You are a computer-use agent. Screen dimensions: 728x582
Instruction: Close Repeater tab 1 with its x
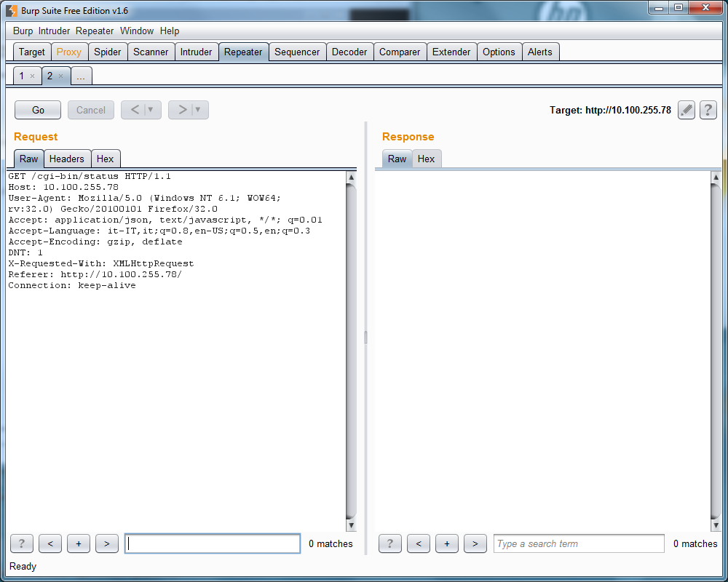click(32, 76)
